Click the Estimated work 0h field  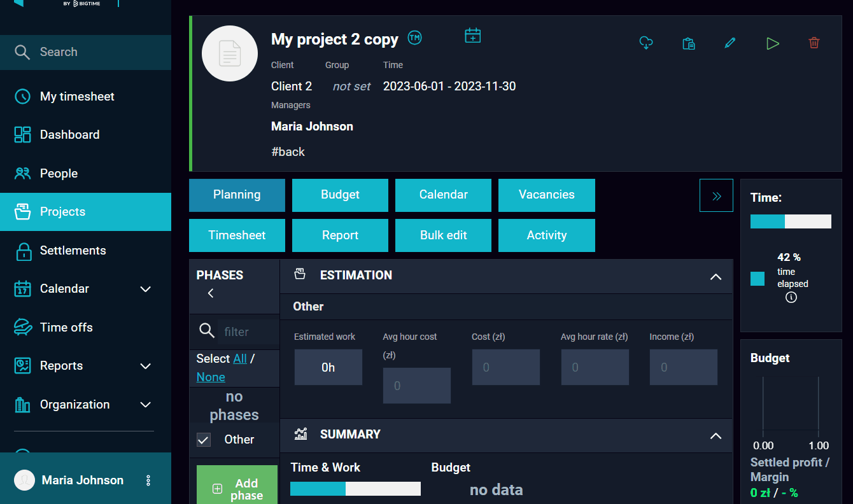point(328,367)
